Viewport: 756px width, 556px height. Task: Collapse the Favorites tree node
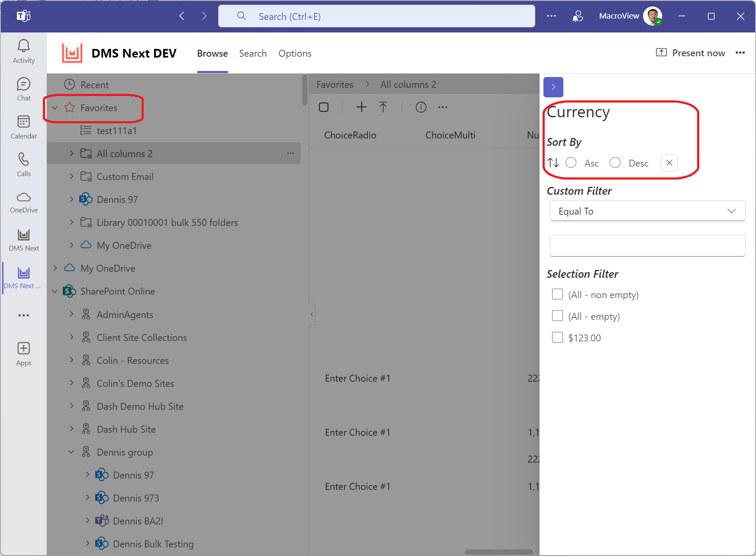pos(55,108)
